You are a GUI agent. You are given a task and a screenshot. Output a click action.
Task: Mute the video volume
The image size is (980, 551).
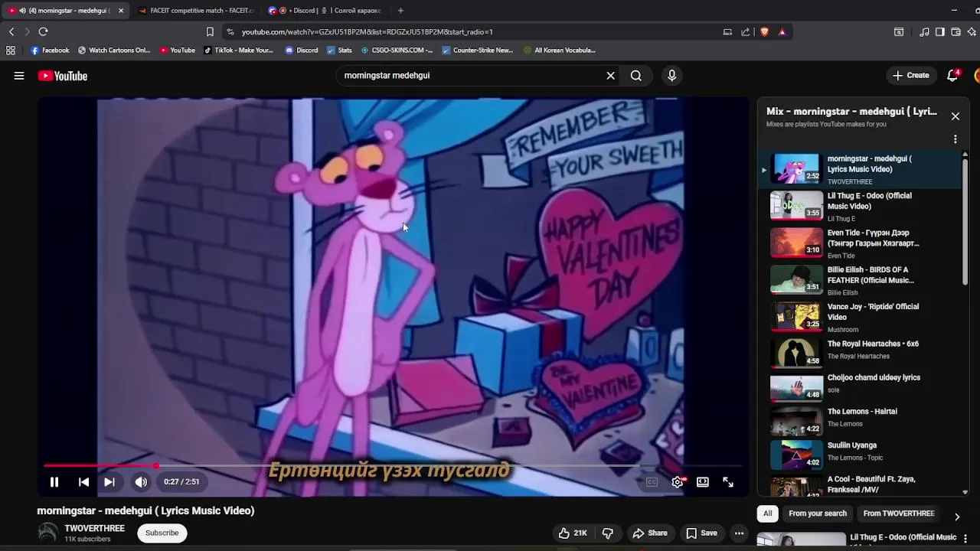(x=141, y=482)
